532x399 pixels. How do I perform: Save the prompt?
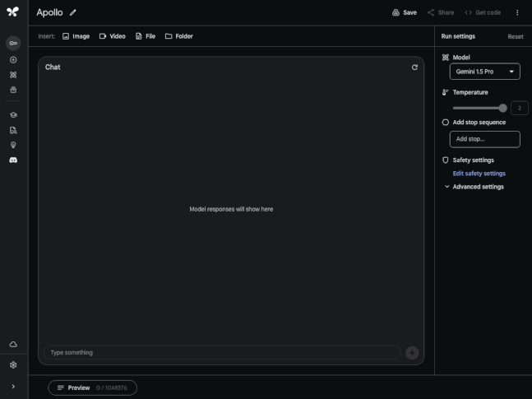pos(405,12)
